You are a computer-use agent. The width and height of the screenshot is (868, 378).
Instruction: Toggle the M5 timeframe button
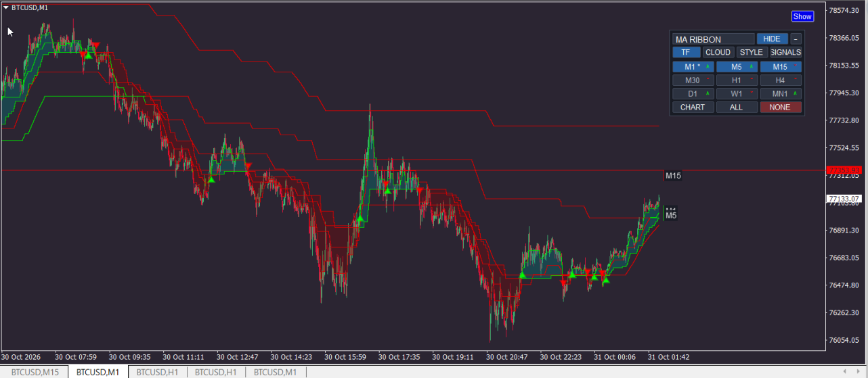click(737, 67)
